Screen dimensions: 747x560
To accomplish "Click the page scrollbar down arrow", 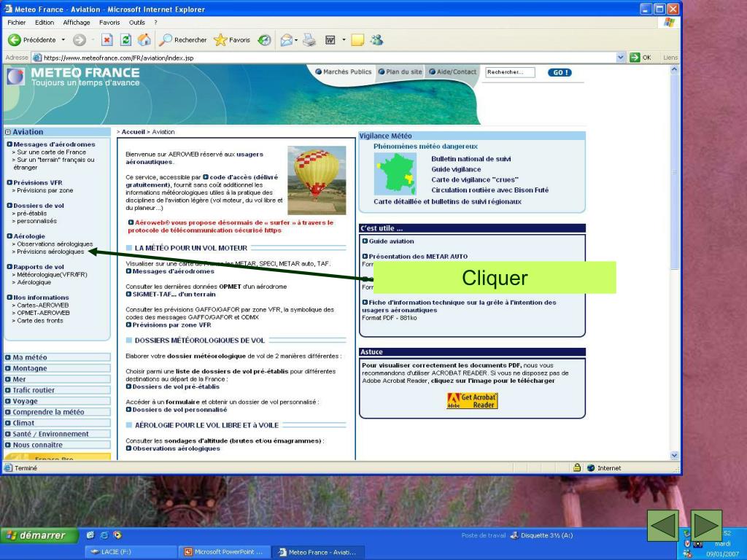I will pos(674,455).
